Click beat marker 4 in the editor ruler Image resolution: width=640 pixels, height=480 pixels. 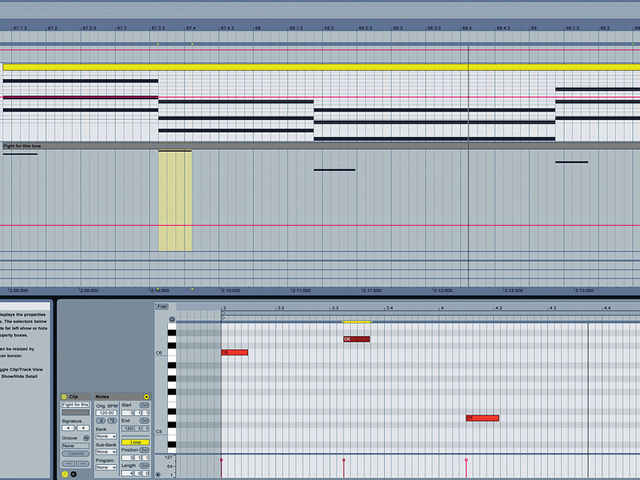[442, 308]
